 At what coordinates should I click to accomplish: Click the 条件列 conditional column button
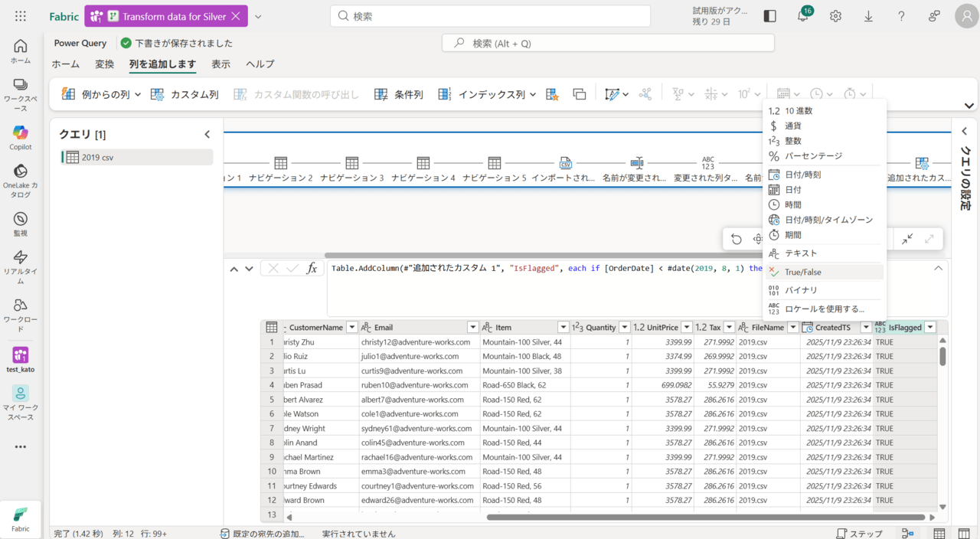point(398,94)
